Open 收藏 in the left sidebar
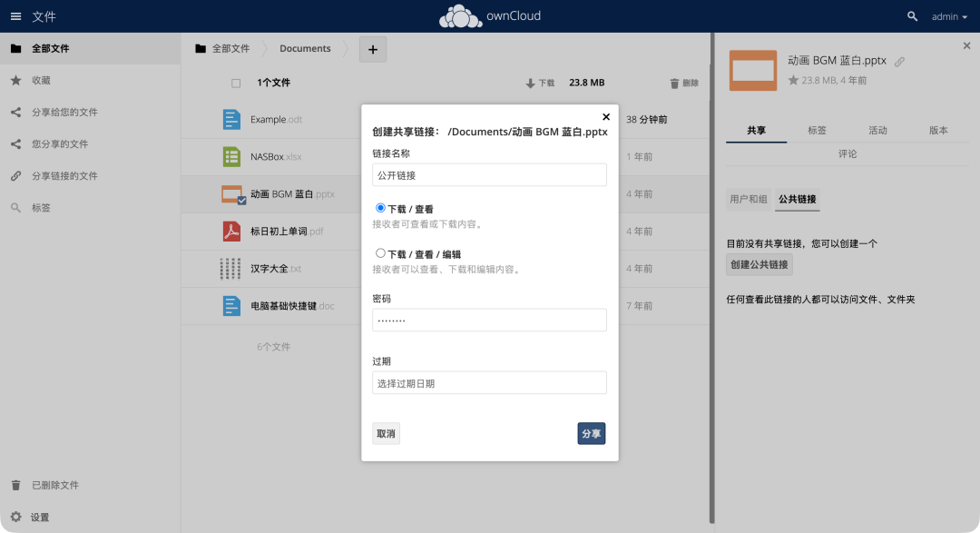 click(41, 81)
